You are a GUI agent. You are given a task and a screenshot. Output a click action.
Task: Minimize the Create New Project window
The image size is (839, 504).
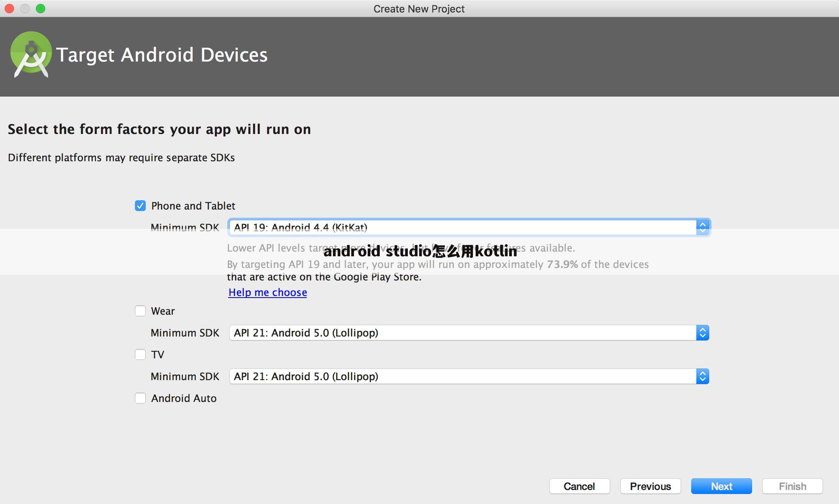pos(25,9)
